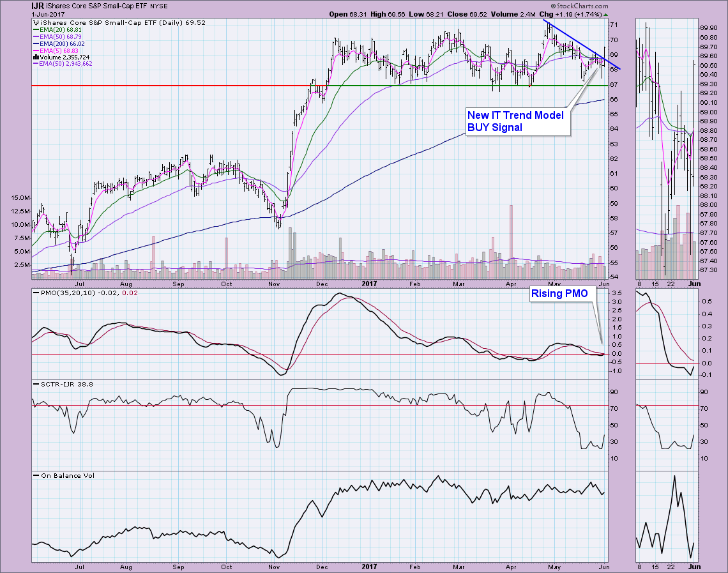
Task: Click the Jun label under zoomed price panel
Action: pyautogui.click(x=694, y=283)
